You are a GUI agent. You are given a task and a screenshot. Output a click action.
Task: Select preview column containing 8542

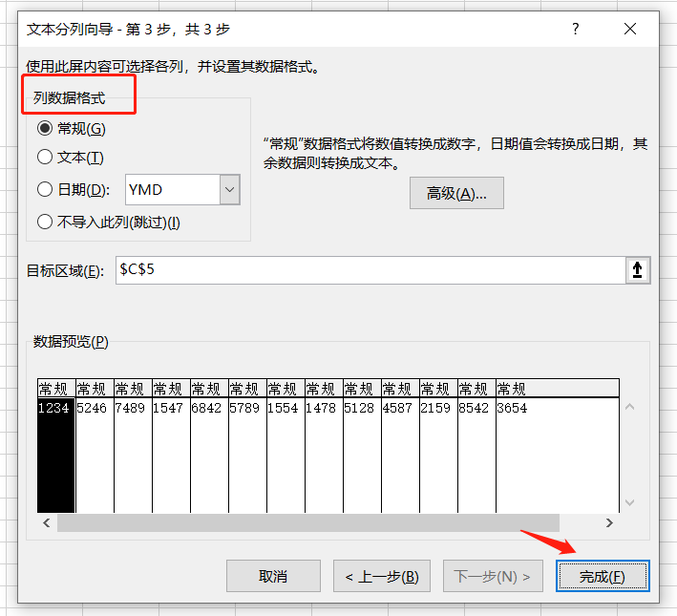[476, 446]
